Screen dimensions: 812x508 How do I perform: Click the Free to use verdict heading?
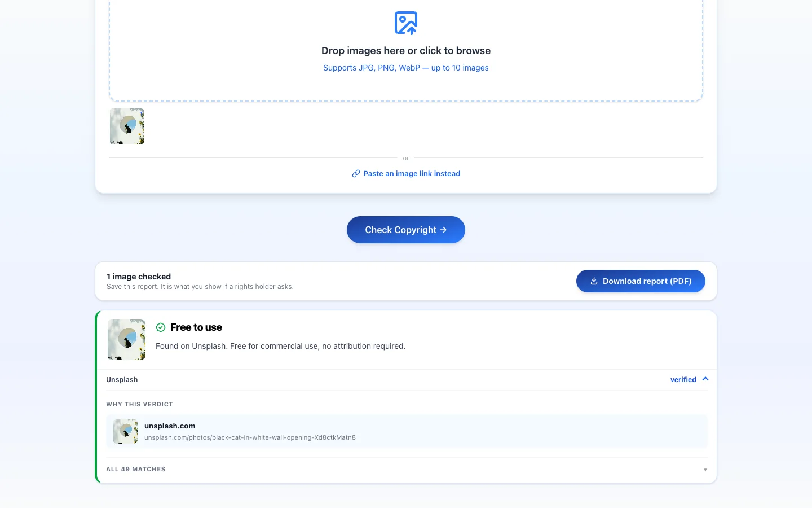(196, 327)
